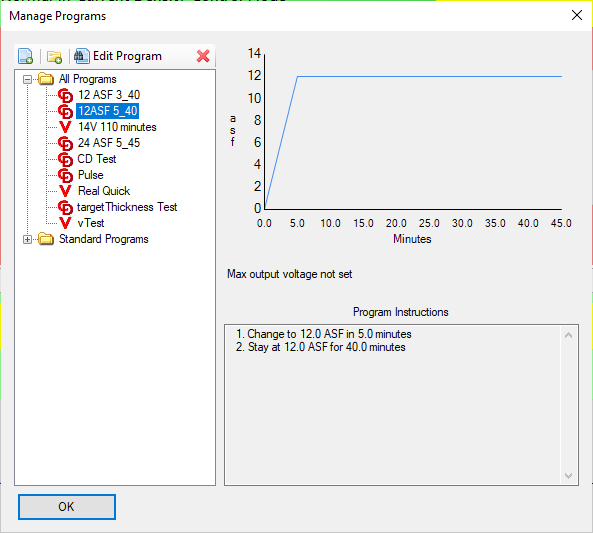Select the 12 ASF 3_40 program
This screenshot has height=533, width=593.
tap(109, 95)
